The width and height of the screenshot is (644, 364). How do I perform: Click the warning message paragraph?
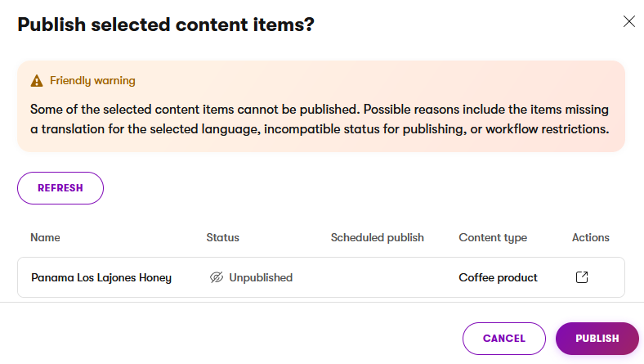pos(320,119)
